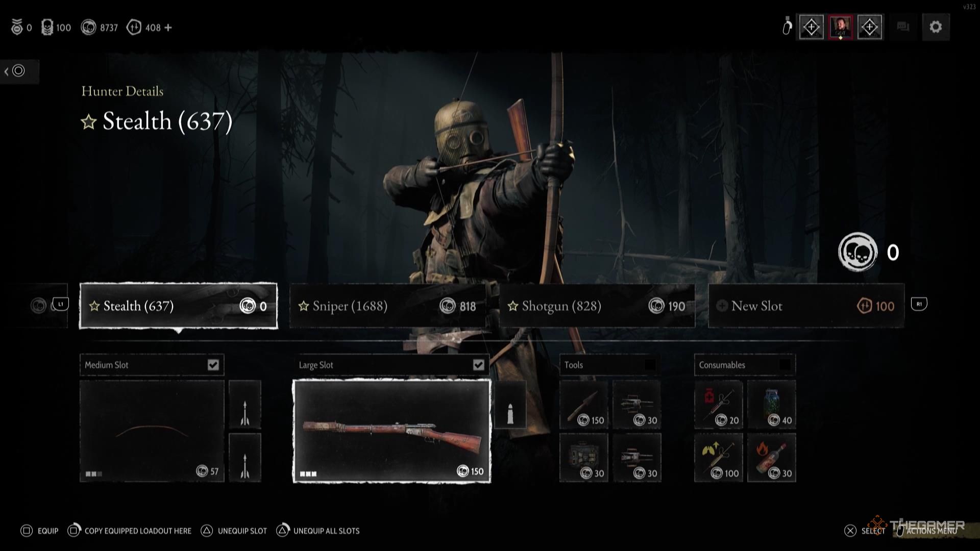This screenshot has width=980, height=551.
Task: Invite a teammate via right plus slot
Action: tap(869, 27)
